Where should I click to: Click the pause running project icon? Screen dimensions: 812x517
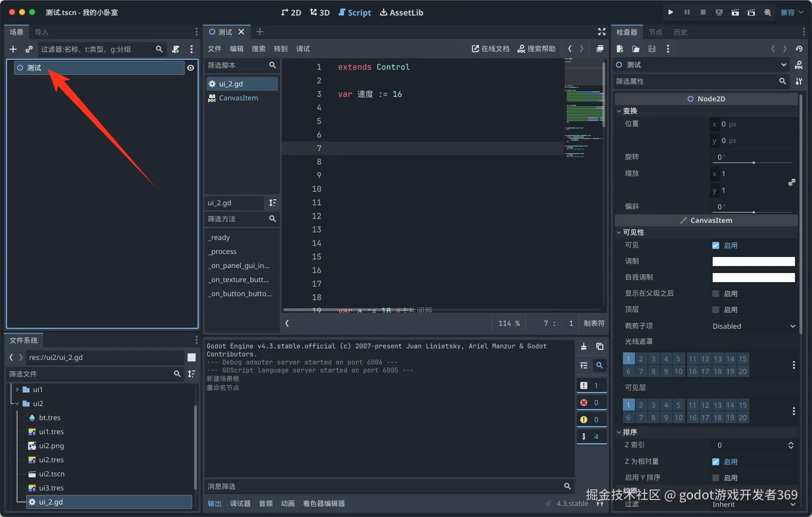[x=687, y=12]
